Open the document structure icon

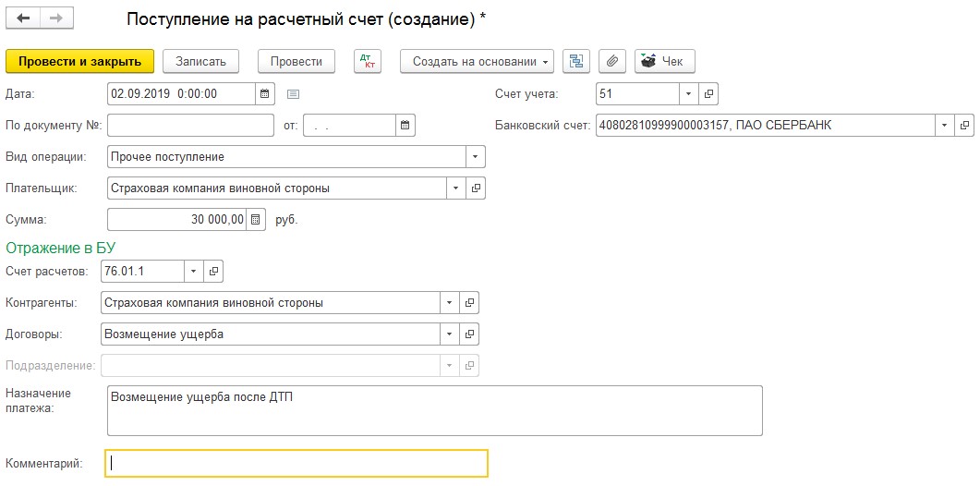tap(576, 61)
